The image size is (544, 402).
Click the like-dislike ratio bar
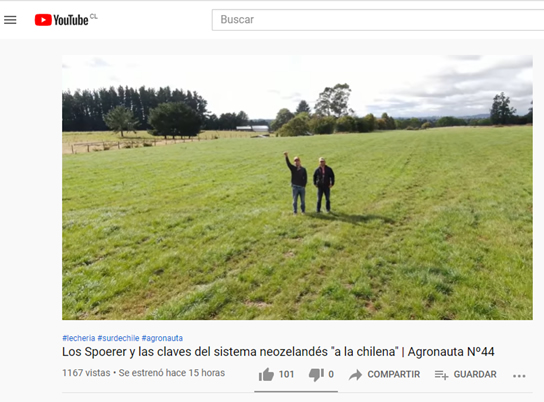point(296,391)
